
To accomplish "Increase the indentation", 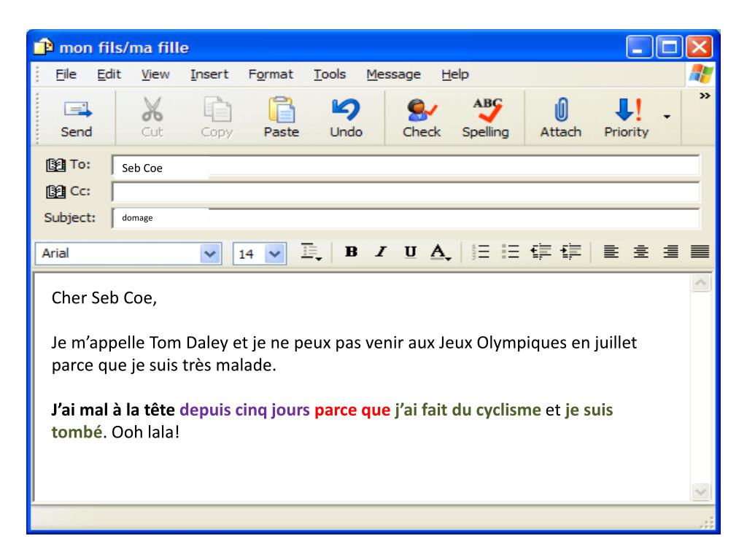I will [x=570, y=252].
